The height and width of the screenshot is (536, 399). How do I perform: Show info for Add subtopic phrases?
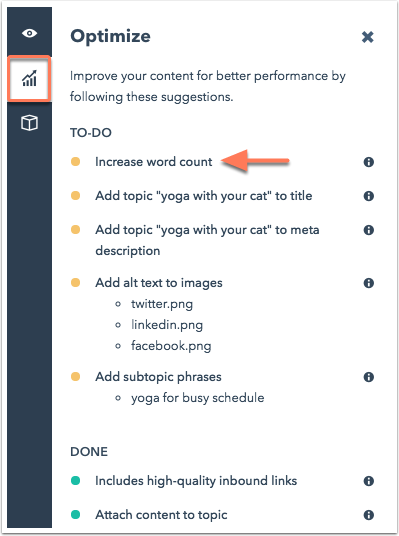pos(369,377)
